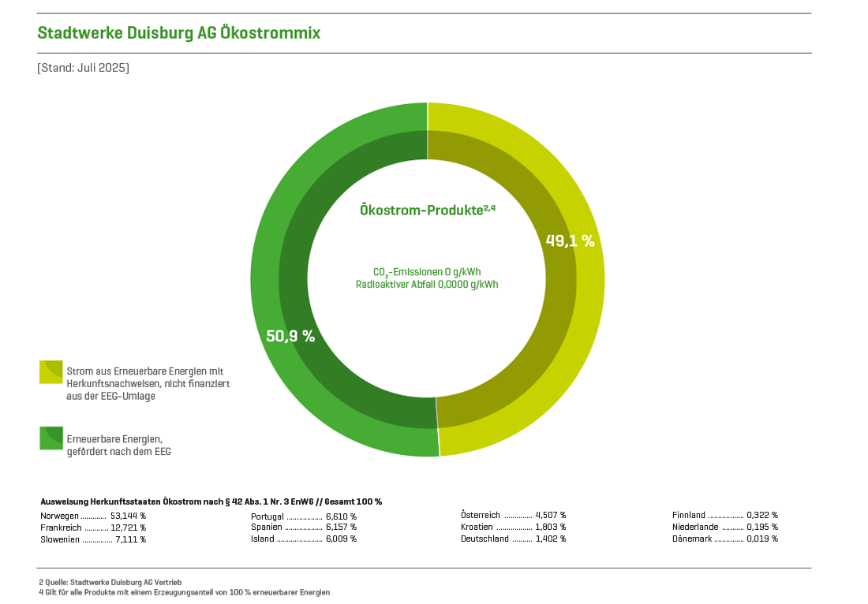Click footnote 2 Quelle: Stadtwerke Duisburg AG Vertrieb
Image resolution: width=868 pixels, height=604 pixels.
click(x=110, y=582)
